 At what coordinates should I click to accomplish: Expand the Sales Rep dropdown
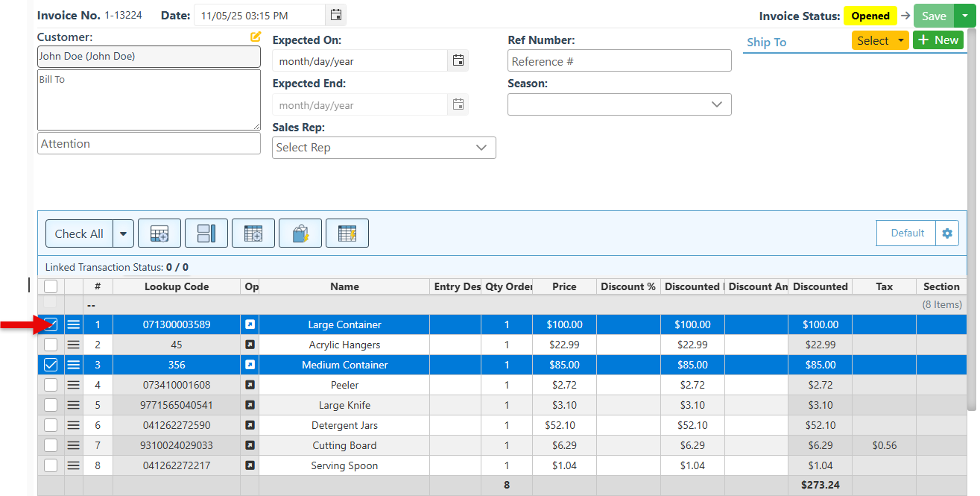(x=384, y=148)
